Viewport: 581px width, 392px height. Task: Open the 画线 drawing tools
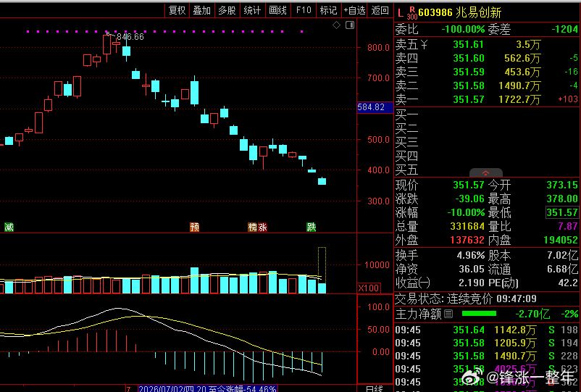pyautogui.click(x=277, y=10)
